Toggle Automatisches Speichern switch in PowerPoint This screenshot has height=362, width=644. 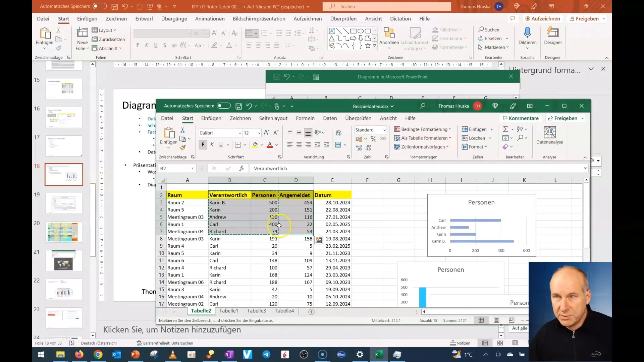[x=100, y=6]
